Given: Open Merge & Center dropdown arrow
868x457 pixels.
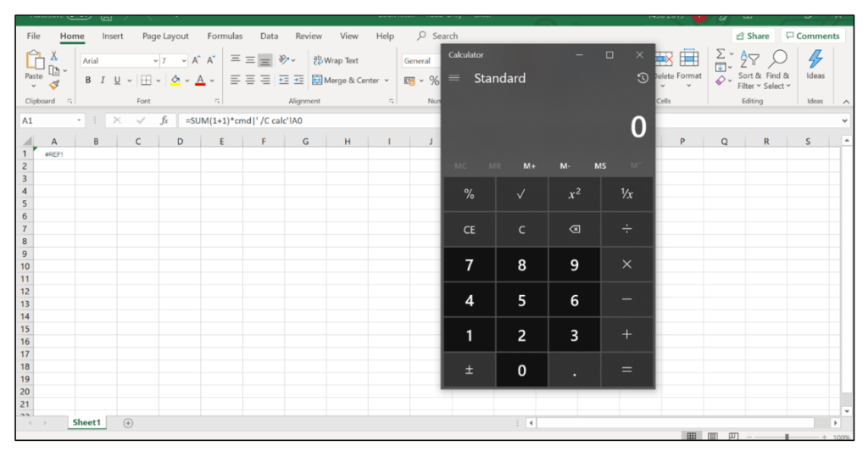Looking at the screenshot, I should [387, 81].
